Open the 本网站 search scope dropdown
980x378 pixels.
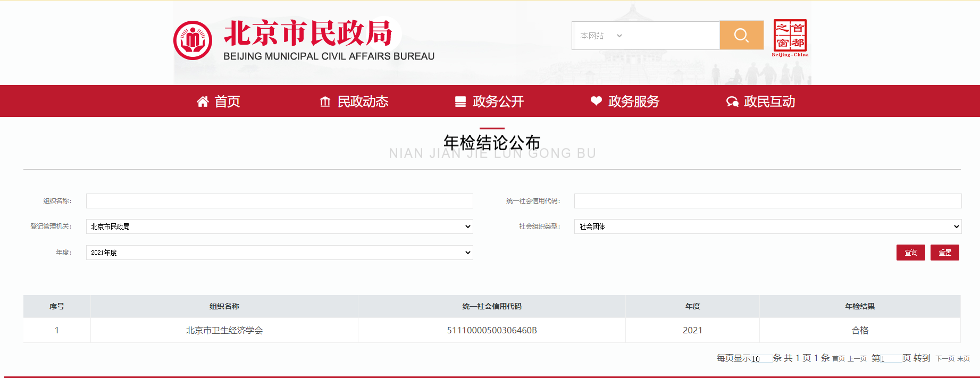coord(601,36)
